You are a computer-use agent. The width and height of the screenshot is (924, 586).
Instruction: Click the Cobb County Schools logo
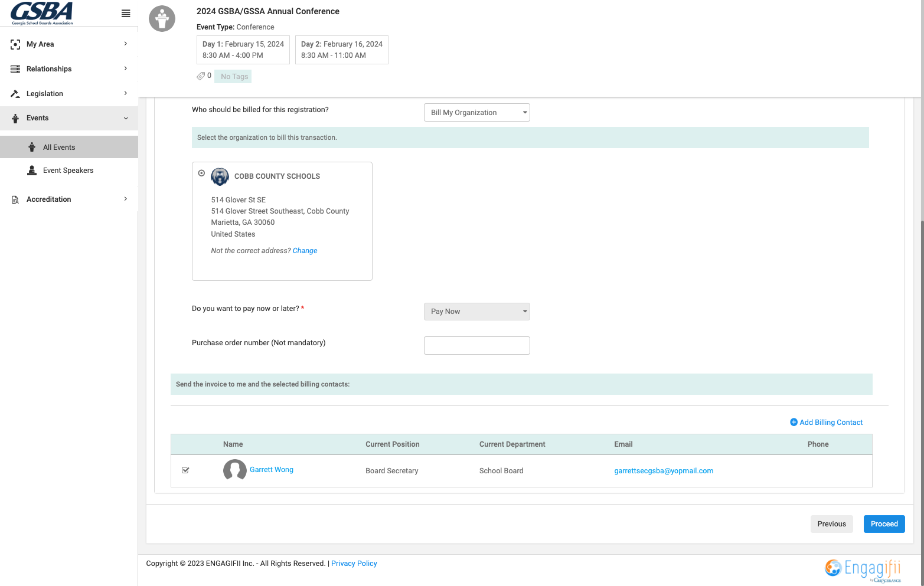[x=220, y=176]
